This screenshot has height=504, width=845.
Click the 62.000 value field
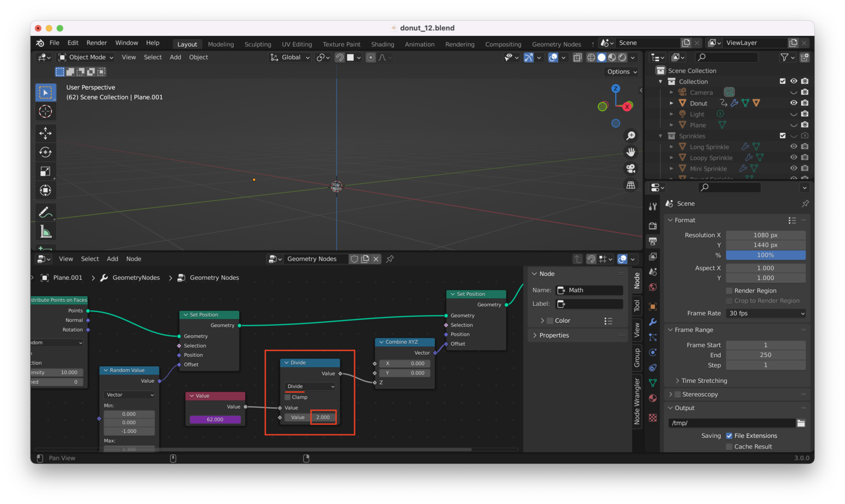pos(215,420)
